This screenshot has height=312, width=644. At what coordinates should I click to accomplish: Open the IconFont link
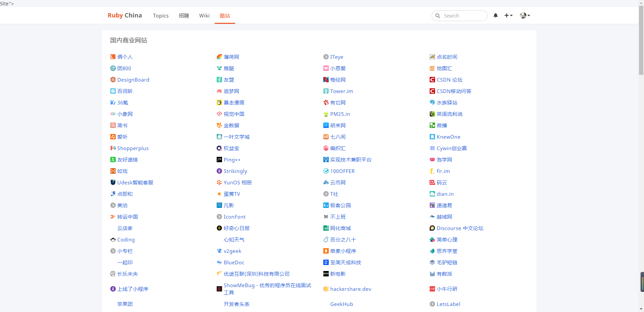(235, 217)
